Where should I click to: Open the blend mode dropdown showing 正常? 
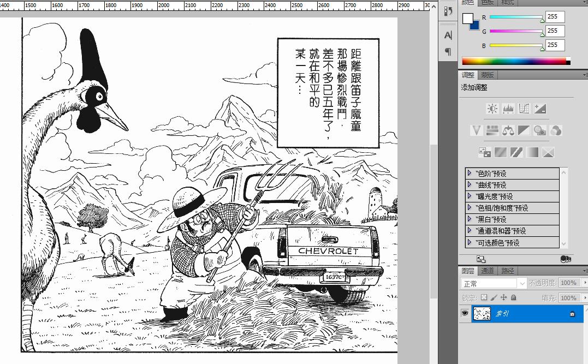pyautogui.click(x=489, y=283)
